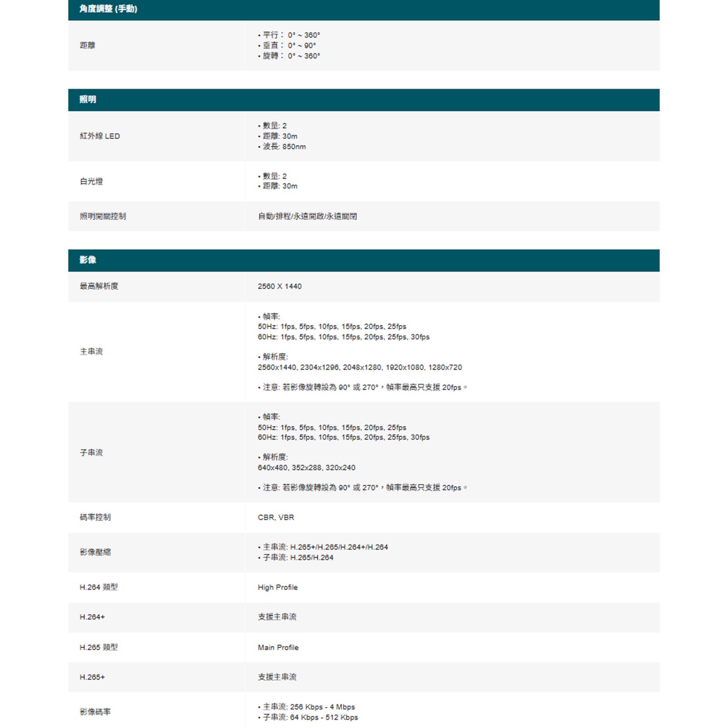Select the 子串流 row label

[x=91, y=452]
